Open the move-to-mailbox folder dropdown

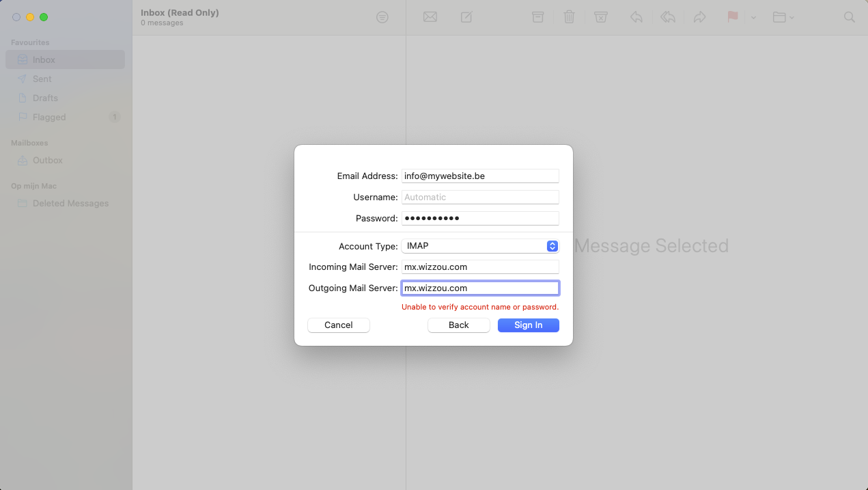click(782, 17)
